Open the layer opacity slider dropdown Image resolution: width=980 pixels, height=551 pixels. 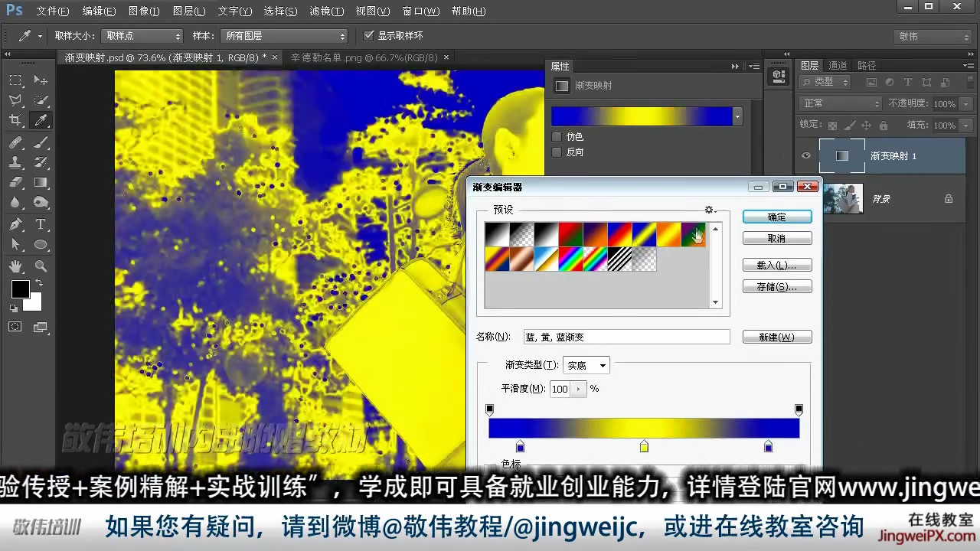click(965, 103)
